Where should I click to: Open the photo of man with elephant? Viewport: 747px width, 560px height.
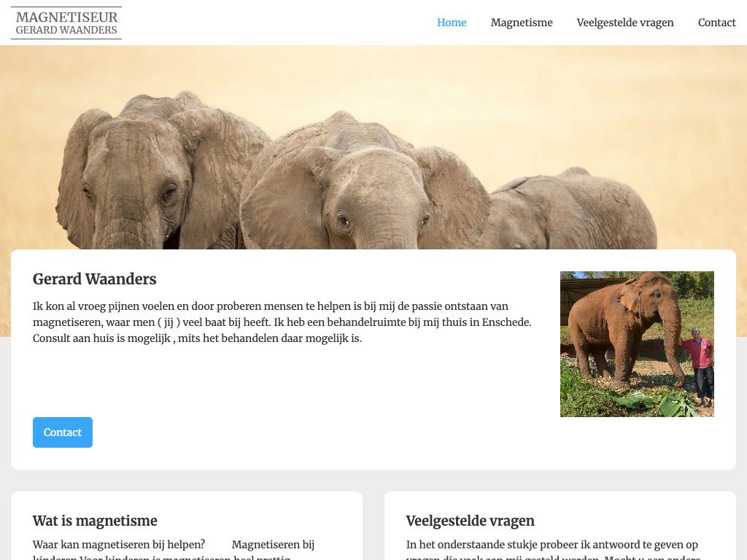(637, 344)
